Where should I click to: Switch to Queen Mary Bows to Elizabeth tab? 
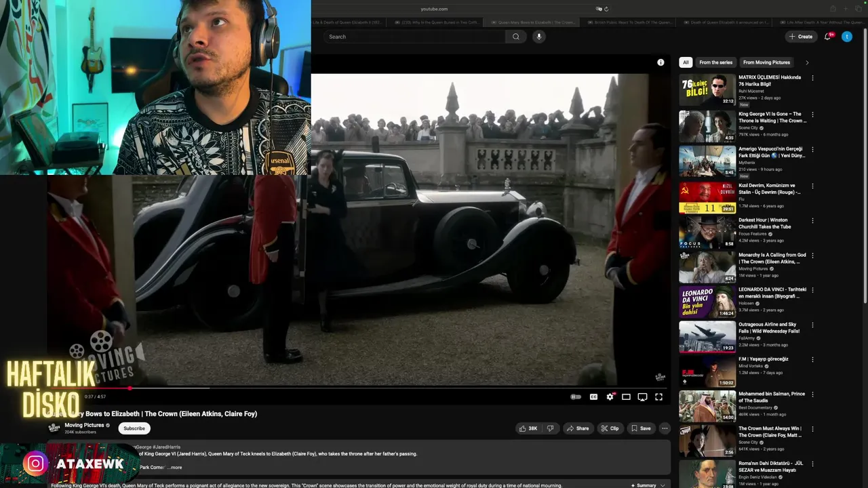pos(534,22)
